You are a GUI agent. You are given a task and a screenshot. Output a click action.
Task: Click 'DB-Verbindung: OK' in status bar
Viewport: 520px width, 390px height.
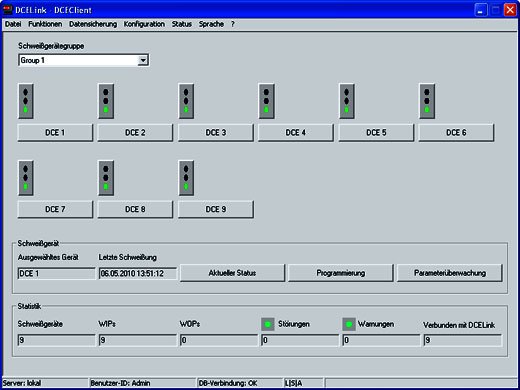(x=228, y=383)
